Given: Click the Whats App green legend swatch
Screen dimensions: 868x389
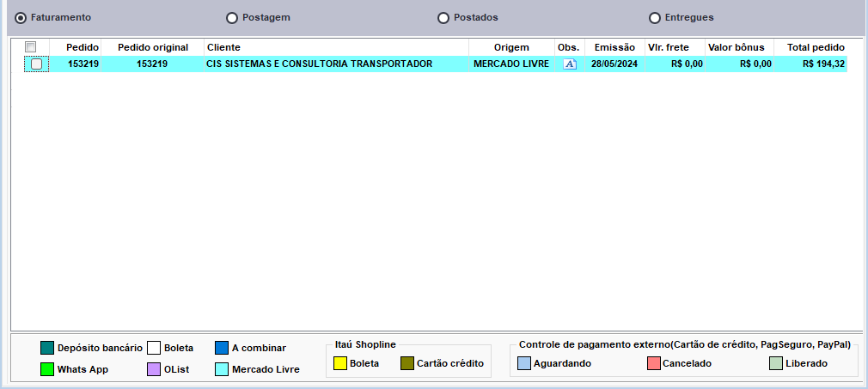Looking at the screenshot, I should coord(47,369).
